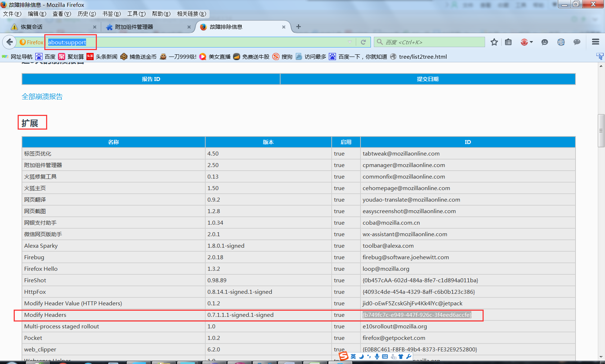
Task: Bookmark this page with the star icon
Action: click(494, 42)
